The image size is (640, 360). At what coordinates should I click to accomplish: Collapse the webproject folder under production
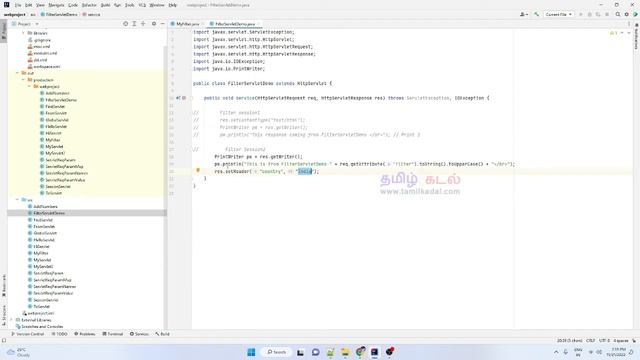point(29,87)
